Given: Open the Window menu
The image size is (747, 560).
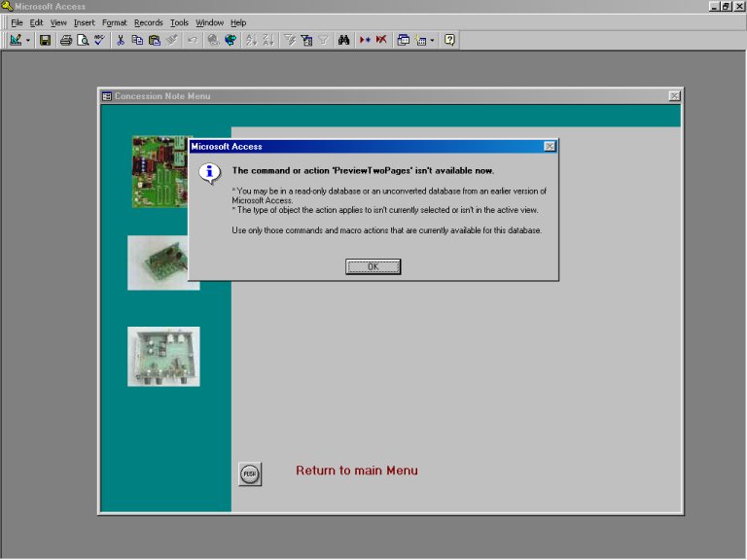Looking at the screenshot, I should point(210,22).
